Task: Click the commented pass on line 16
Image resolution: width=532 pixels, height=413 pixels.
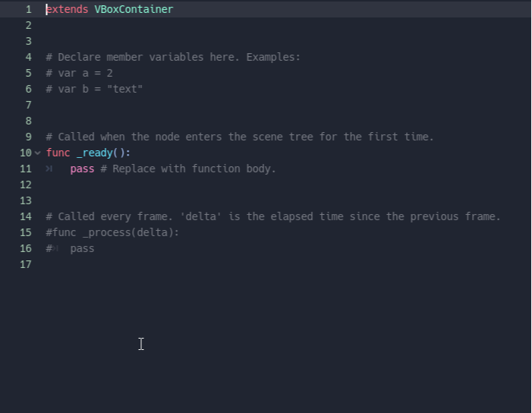Action: (x=82, y=248)
